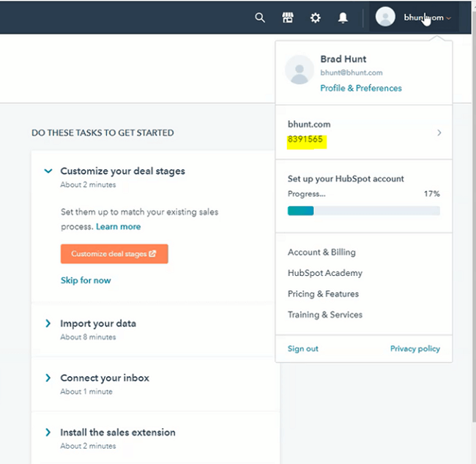Collapse the Customize your deal stages task
This screenshot has width=476, height=464.
point(48,171)
